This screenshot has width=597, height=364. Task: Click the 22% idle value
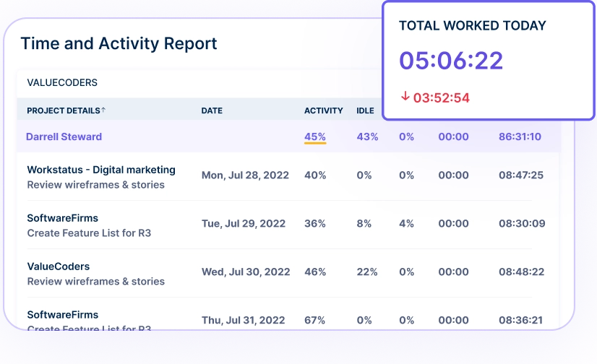[x=367, y=272]
